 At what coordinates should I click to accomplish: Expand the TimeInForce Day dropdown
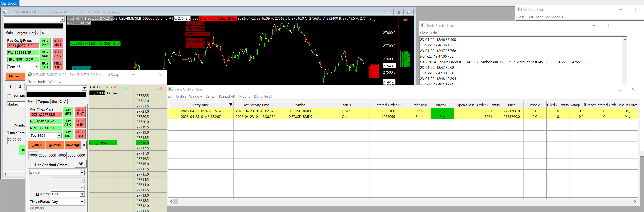tap(82, 202)
